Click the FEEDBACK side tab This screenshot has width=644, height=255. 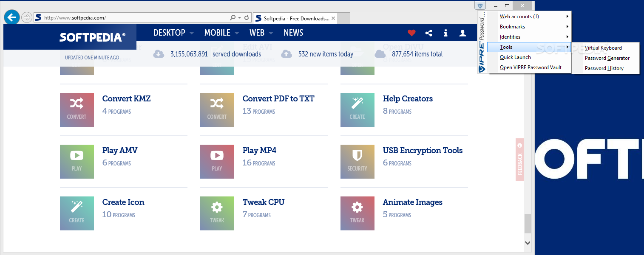(520, 160)
